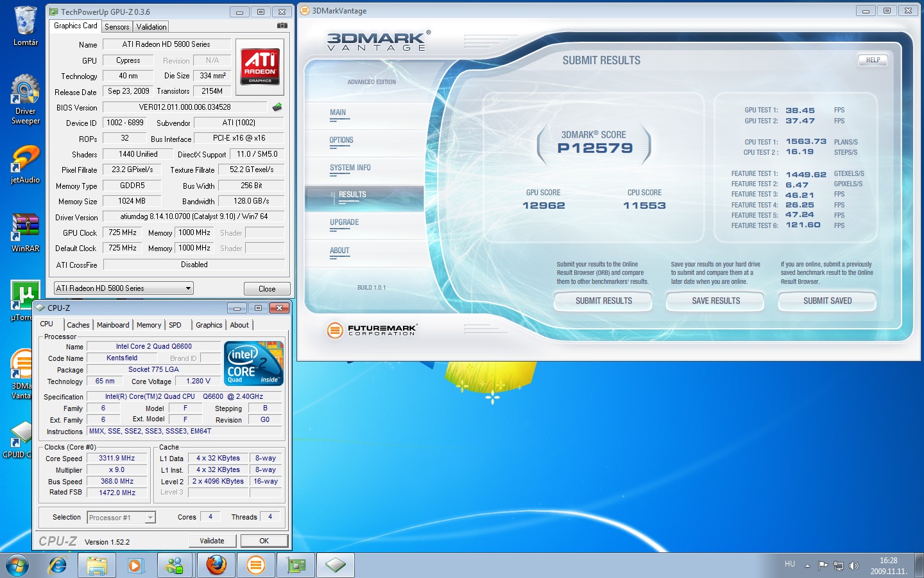
Task: Click the ATI CrossFire Disabled field
Action: pos(194,265)
